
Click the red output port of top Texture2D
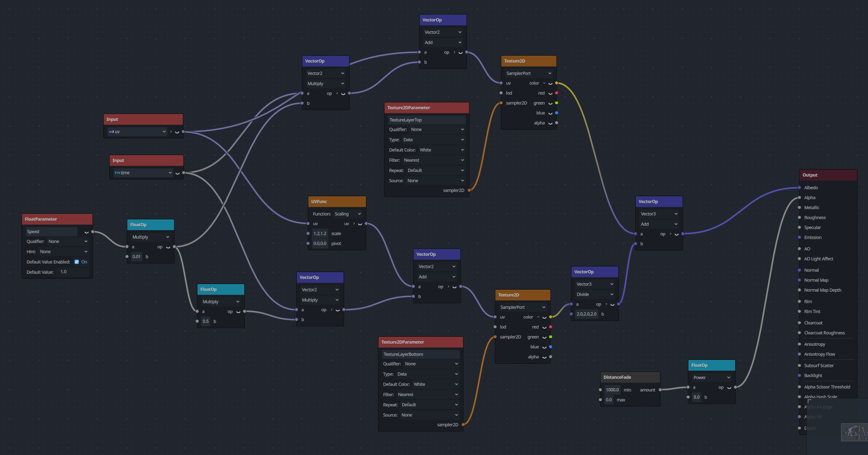[556, 93]
